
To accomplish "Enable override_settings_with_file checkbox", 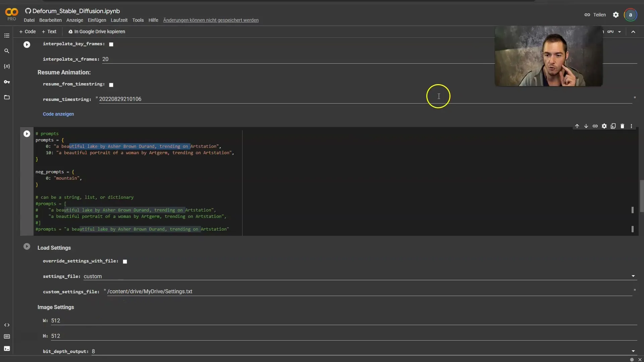I will 125,261.
